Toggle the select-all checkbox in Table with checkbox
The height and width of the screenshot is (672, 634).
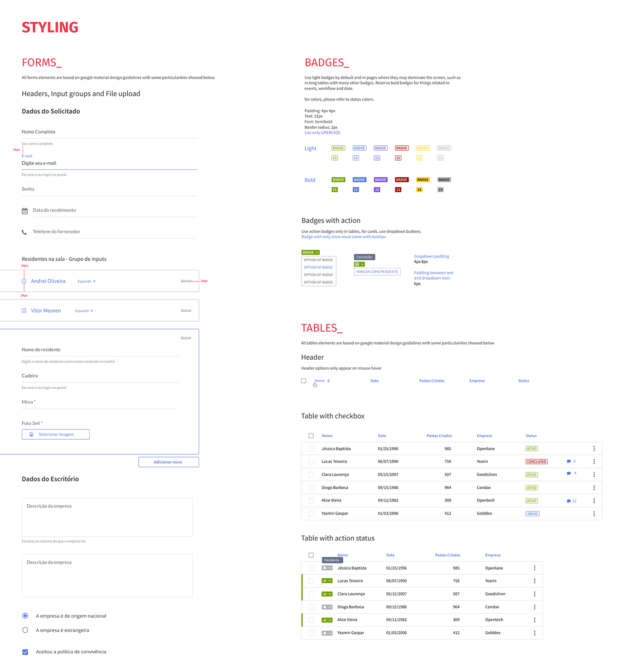(311, 436)
